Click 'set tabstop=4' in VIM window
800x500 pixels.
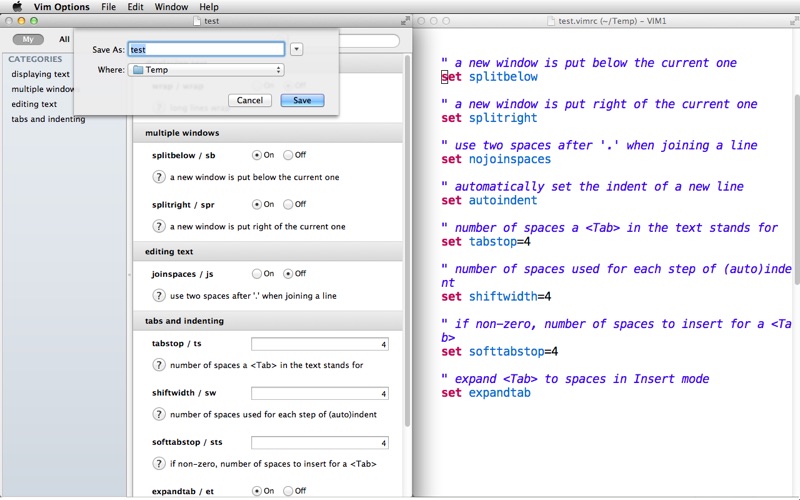[x=486, y=242]
